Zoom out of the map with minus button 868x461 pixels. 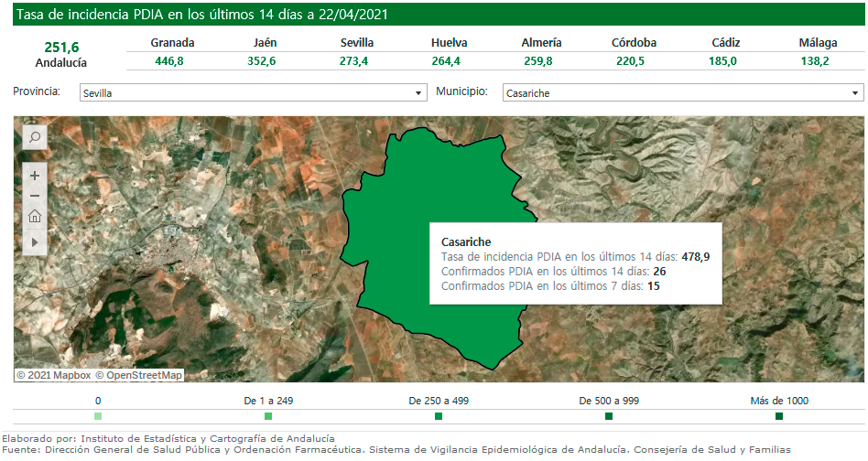click(35, 196)
